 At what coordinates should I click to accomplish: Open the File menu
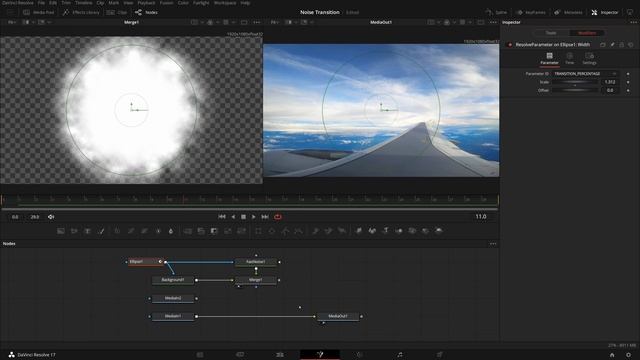(41, 3)
